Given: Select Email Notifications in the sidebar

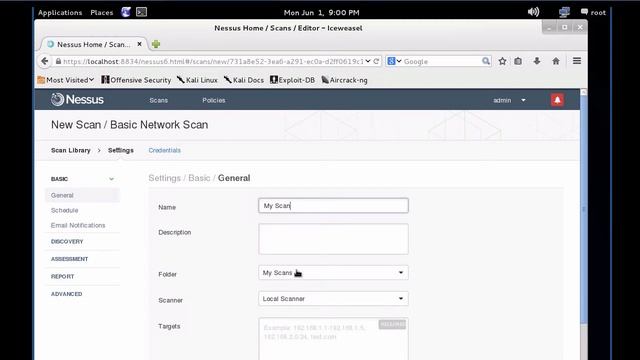Looking at the screenshot, I should [x=78, y=225].
